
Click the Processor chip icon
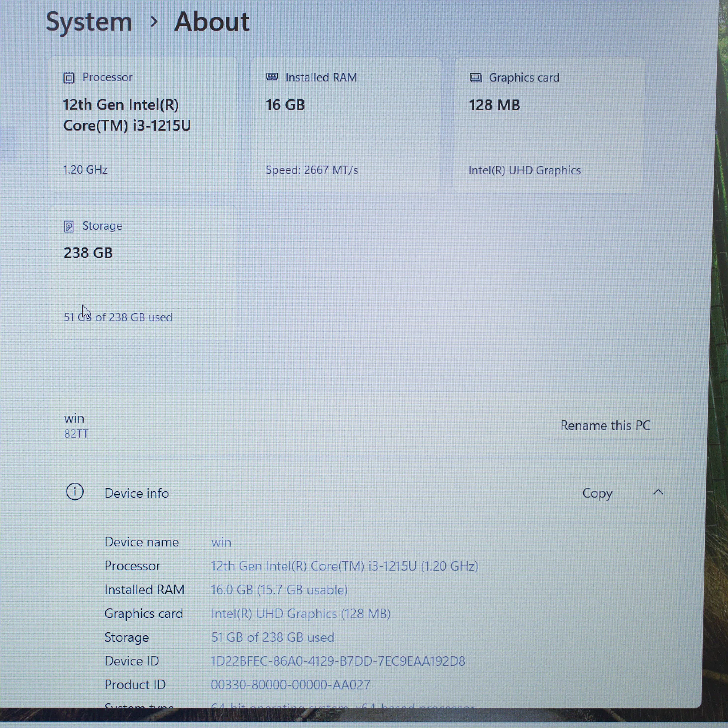click(68, 78)
